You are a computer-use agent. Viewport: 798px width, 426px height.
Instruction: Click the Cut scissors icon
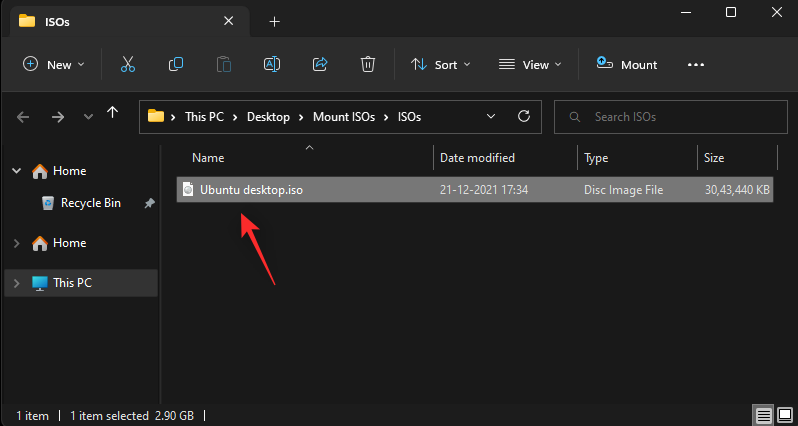click(x=128, y=65)
